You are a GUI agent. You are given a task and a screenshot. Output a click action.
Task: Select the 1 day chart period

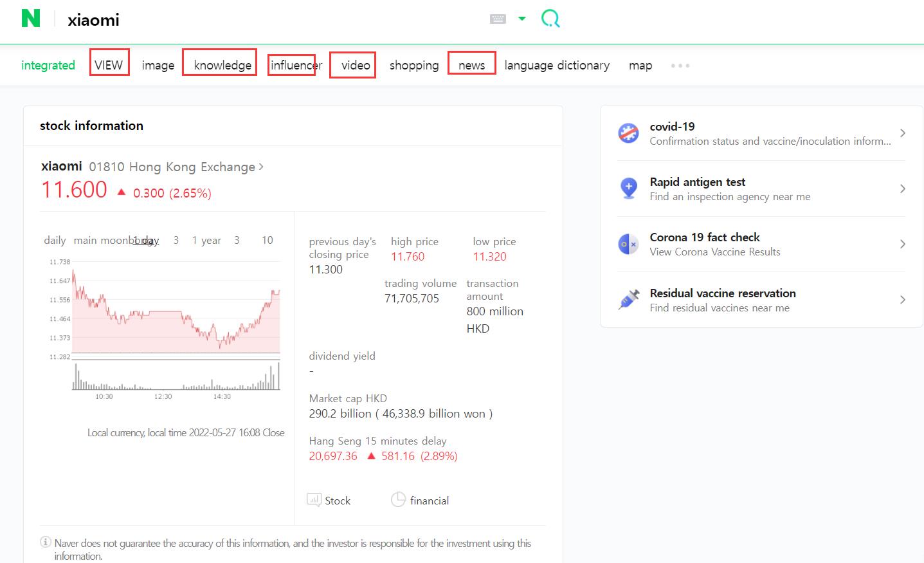pos(146,240)
